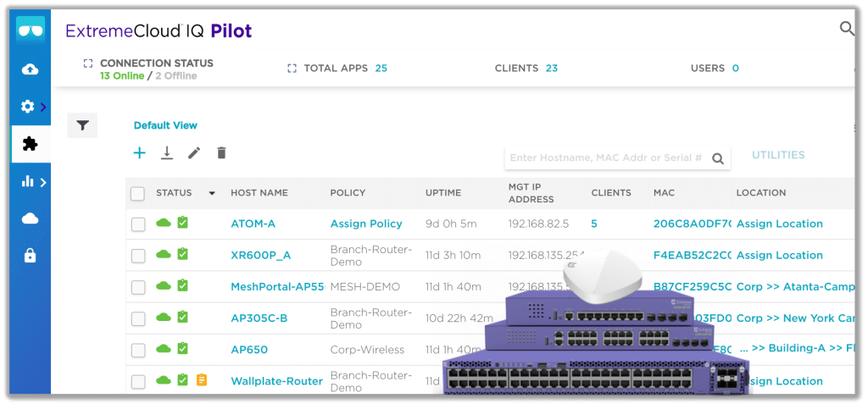Open the UTILITIES menu
The width and height of the screenshot is (868, 409).
point(778,155)
